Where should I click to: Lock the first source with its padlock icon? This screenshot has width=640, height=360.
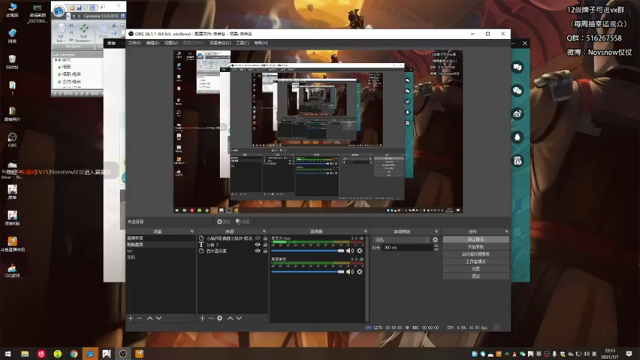(x=265, y=238)
